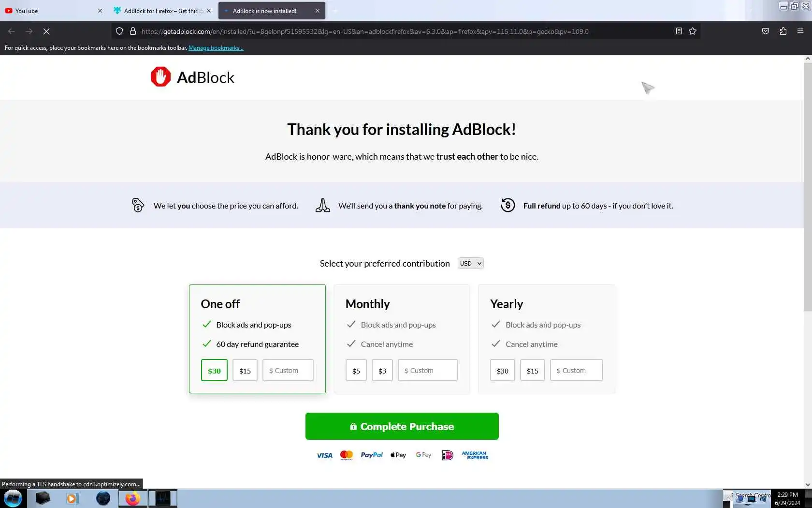This screenshot has width=812, height=508.
Task: Toggle reader view in address bar
Action: point(679,31)
